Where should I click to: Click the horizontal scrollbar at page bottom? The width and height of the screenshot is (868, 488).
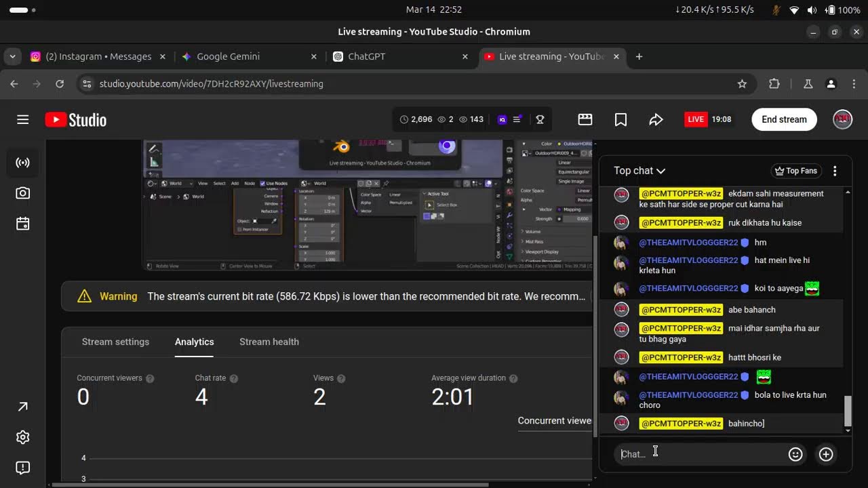(270, 485)
